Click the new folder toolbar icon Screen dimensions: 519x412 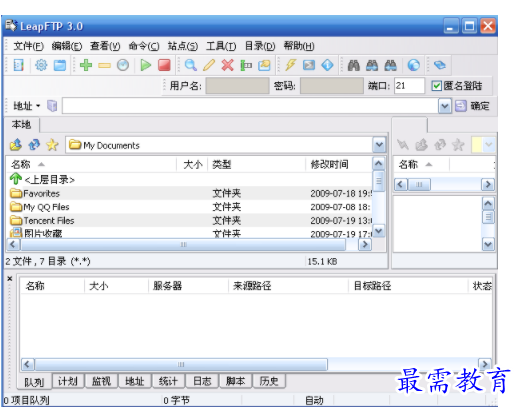click(264, 65)
